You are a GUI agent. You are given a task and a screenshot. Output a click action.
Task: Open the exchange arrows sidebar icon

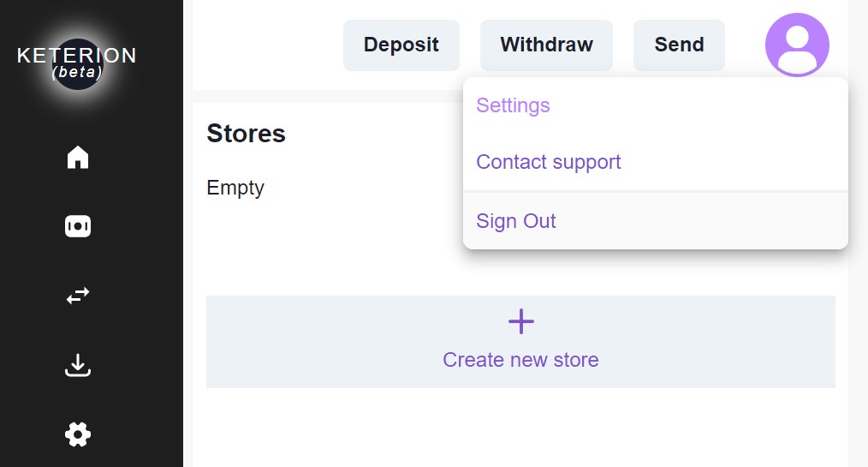click(x=78, y=296)
